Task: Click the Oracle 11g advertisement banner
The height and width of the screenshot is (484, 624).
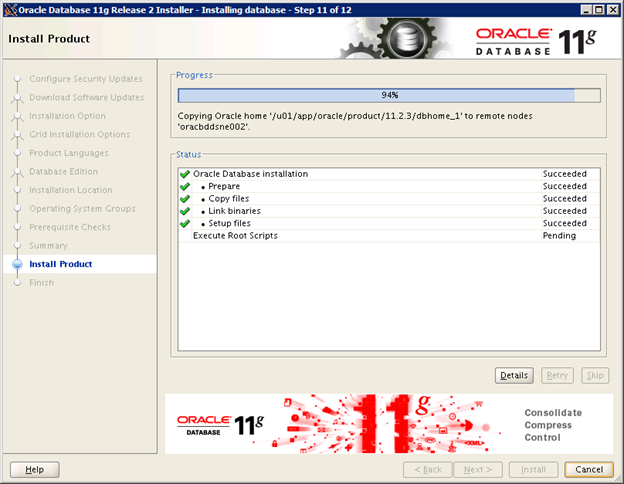Action: coord(389,424)
